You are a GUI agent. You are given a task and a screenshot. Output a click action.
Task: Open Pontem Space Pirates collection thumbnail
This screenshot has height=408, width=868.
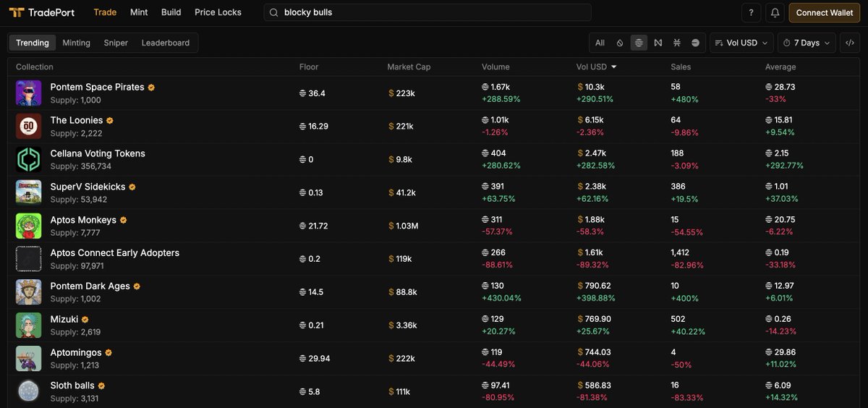click(28, 93)
